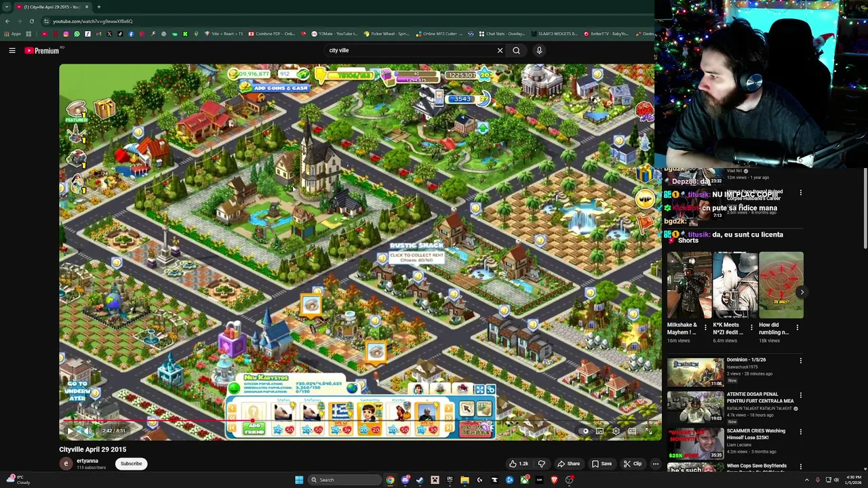Viewport: 868px width, 488px height.
Task: Enter fullscreen mode on video
Action: pyautogui.click(x=648, y=431)
